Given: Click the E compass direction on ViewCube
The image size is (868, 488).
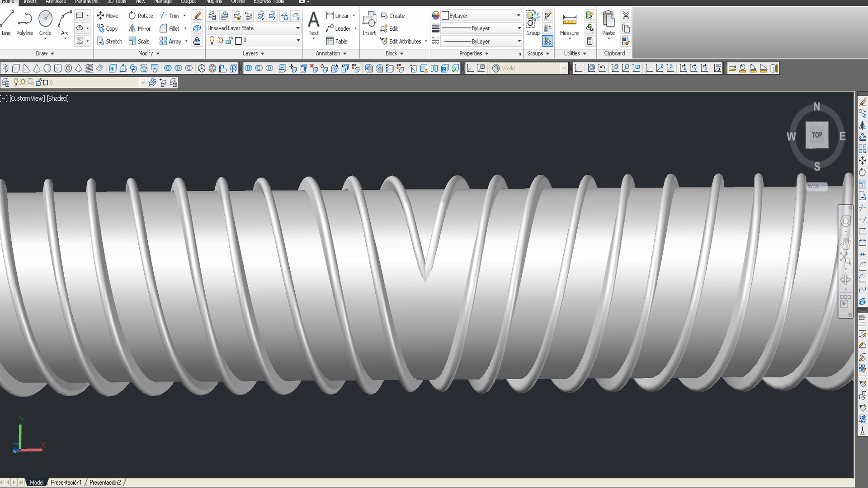Looking at the screenshot, I should pos(843,136).
